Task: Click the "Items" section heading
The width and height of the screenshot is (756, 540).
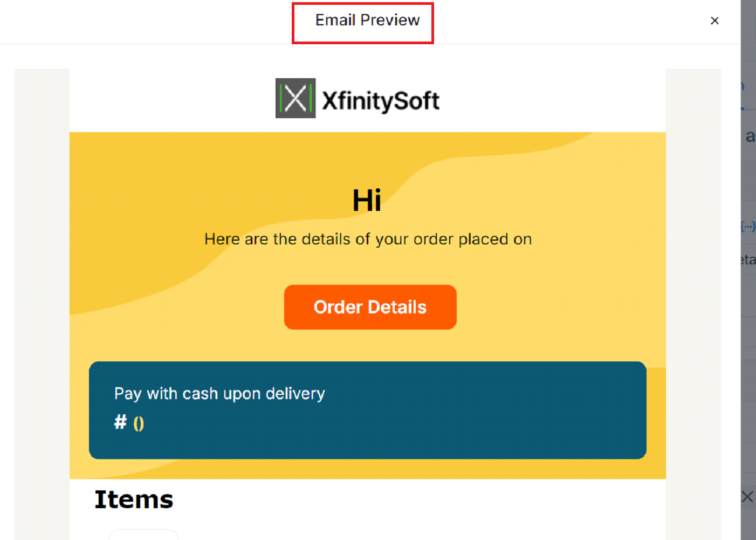Action: pos(134,499)
